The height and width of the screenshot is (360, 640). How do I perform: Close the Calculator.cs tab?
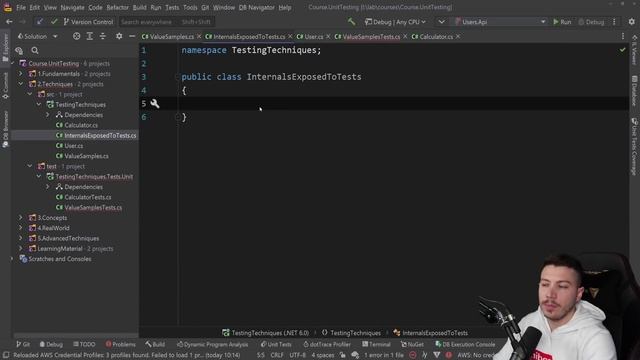pyautogui.click(x=458, y=37)
